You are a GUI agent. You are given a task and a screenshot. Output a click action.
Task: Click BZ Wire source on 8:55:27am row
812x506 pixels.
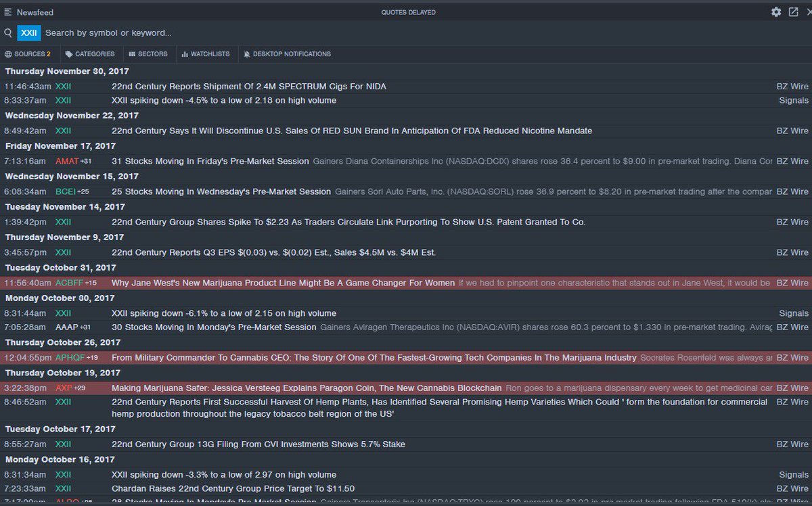(x=792, y=444)
